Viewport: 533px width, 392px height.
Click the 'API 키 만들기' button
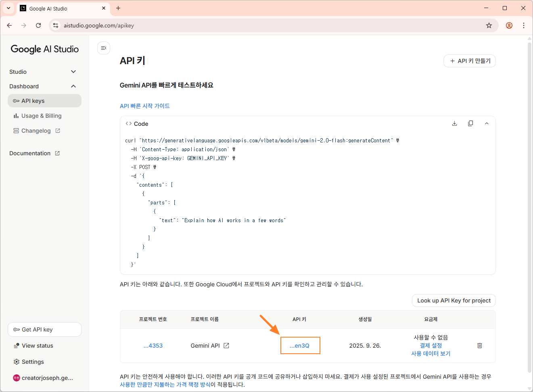point(470,61)
